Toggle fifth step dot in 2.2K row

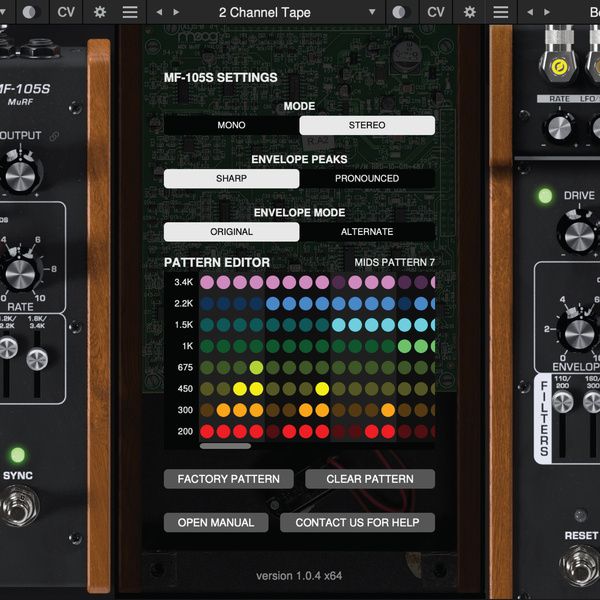273,303
